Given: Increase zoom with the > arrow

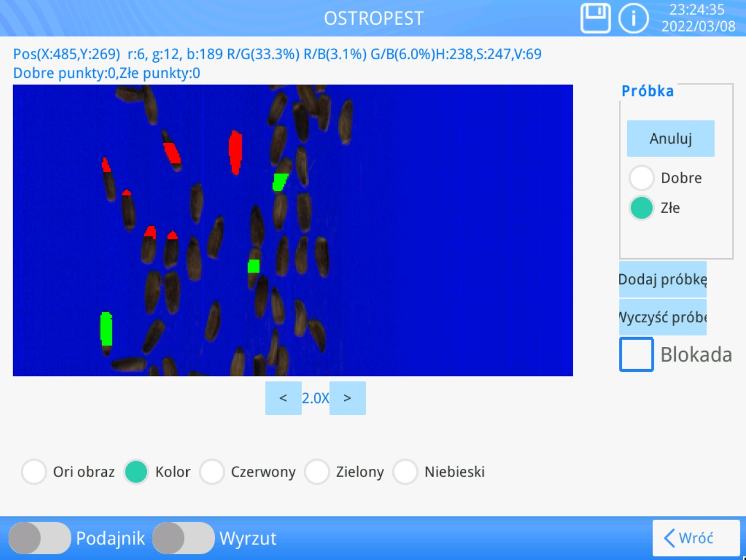Looking at the screenshot, I should pos(348,398).
